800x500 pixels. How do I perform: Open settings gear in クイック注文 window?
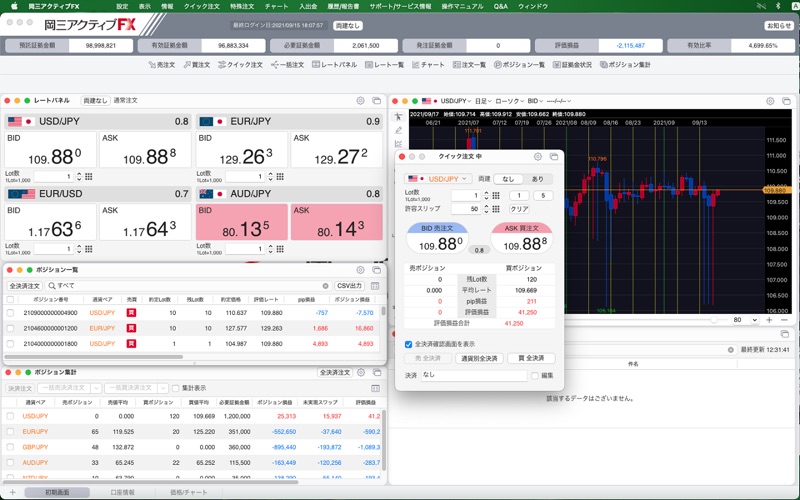pyautogui.click(x=538, y=156)
